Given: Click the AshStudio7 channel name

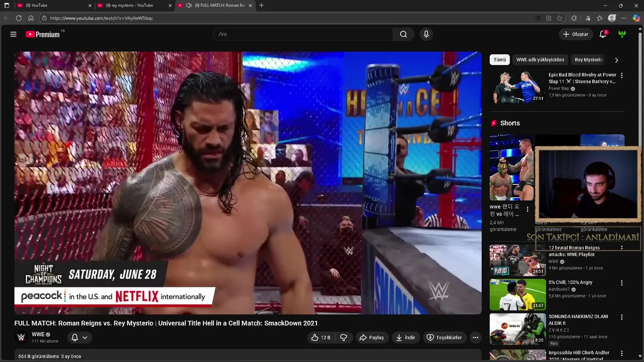Looking at the screenshot, I should [x=559, y=290].
